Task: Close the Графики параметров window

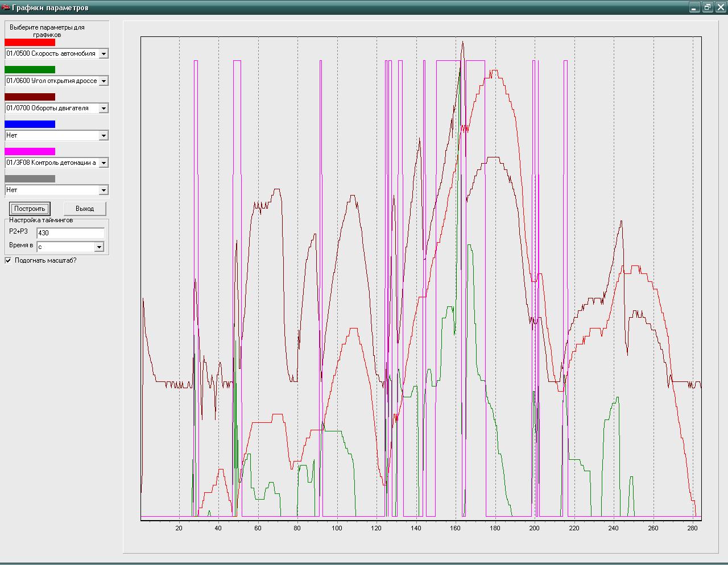Action: tap(721, 7)
